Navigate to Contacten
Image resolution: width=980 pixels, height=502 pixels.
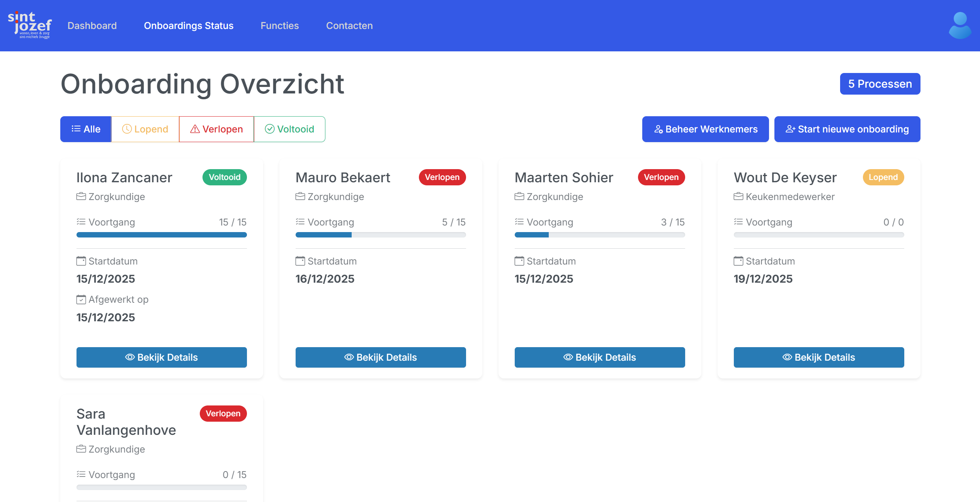click(349, 25)
